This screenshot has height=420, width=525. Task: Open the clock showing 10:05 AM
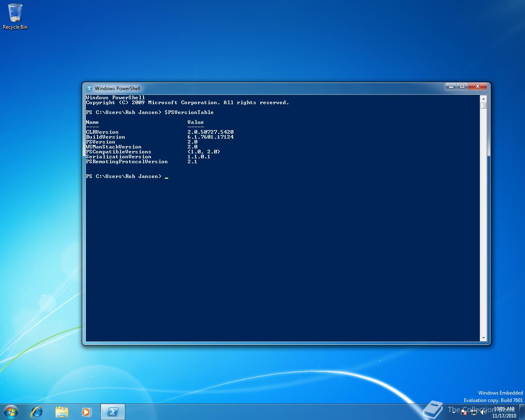click(x=504, y=412)
